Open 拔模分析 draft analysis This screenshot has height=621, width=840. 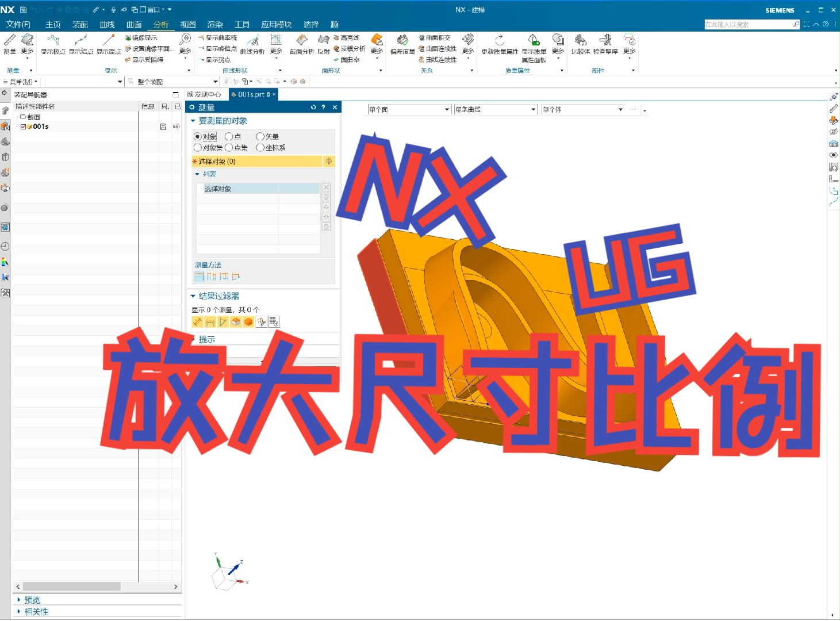350,49
